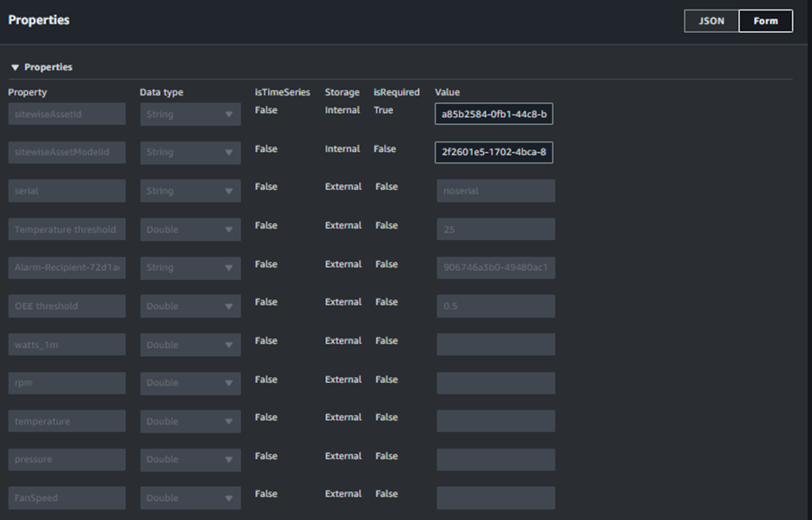Open data type dropdown for sitewiseAssetModelId

coord(190,153)
